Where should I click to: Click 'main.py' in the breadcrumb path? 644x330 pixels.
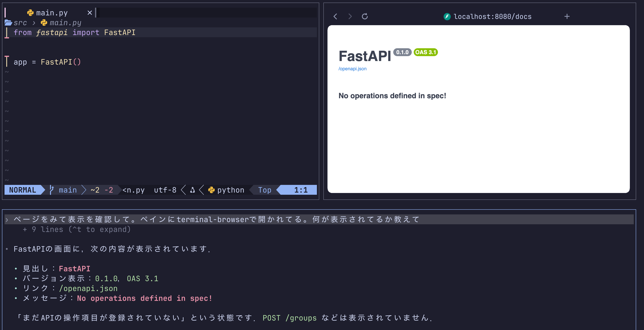click(66, 23)
